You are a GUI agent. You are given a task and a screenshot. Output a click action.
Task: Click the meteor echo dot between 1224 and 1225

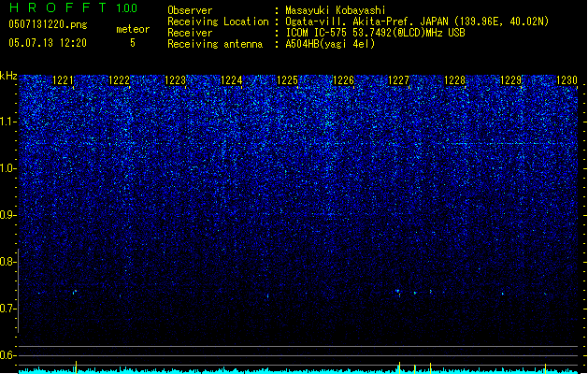coord(267,295)
